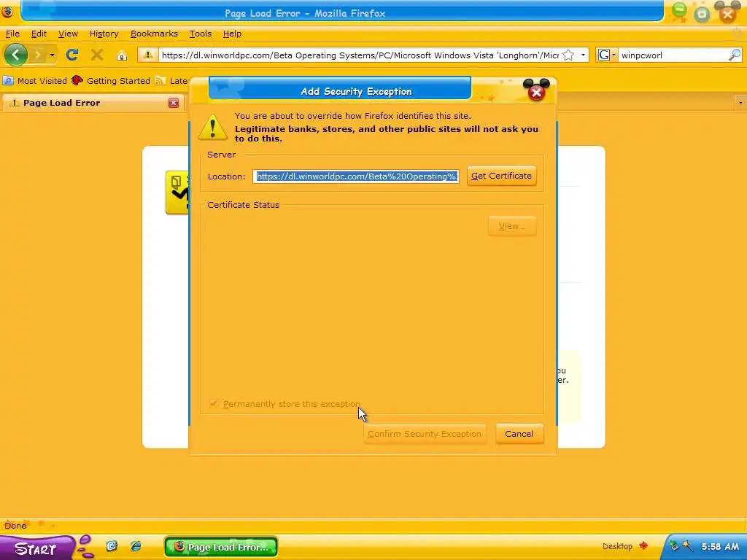Click the search box containing winpcworl

click(x=673, y=55)
